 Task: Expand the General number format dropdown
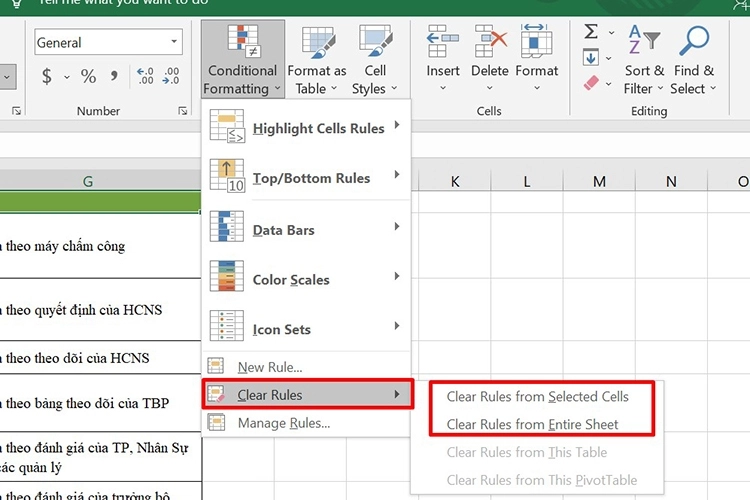pos(175,43)
